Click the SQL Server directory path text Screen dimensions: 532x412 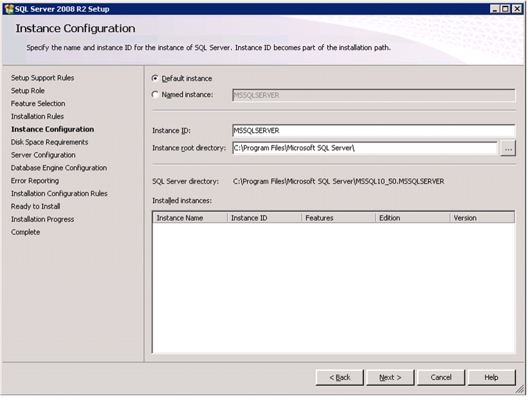pos(338,182)
